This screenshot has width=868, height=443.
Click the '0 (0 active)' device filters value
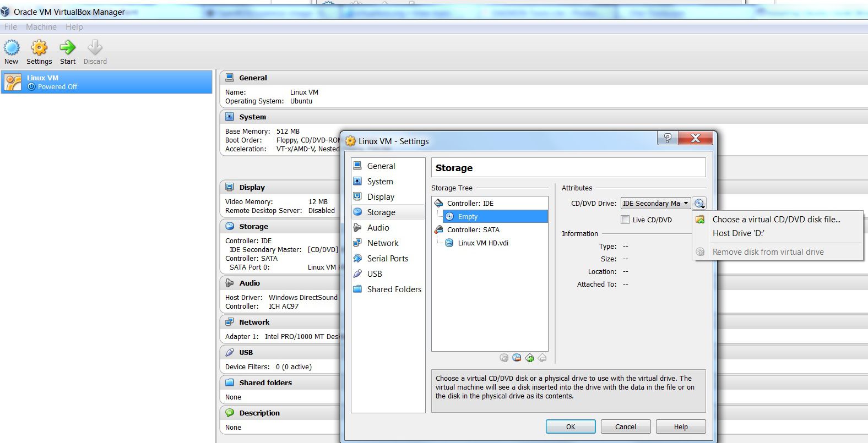pos(294,367)
